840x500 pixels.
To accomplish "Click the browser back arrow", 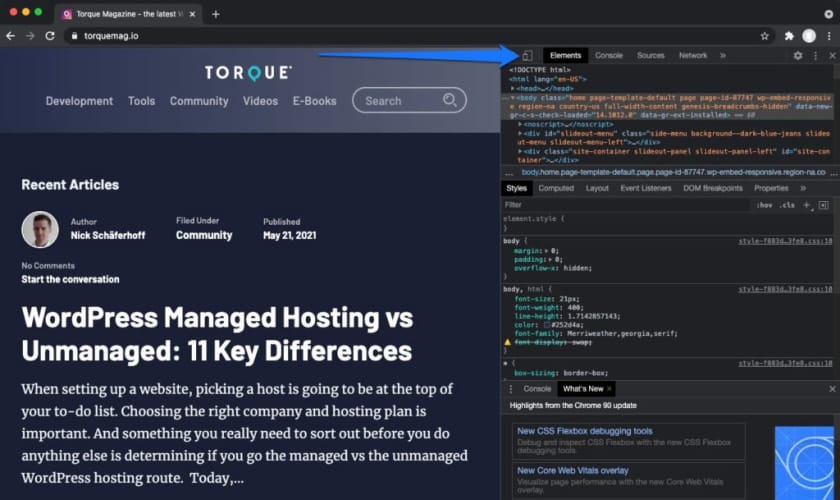I will click(x=10, y=36).
